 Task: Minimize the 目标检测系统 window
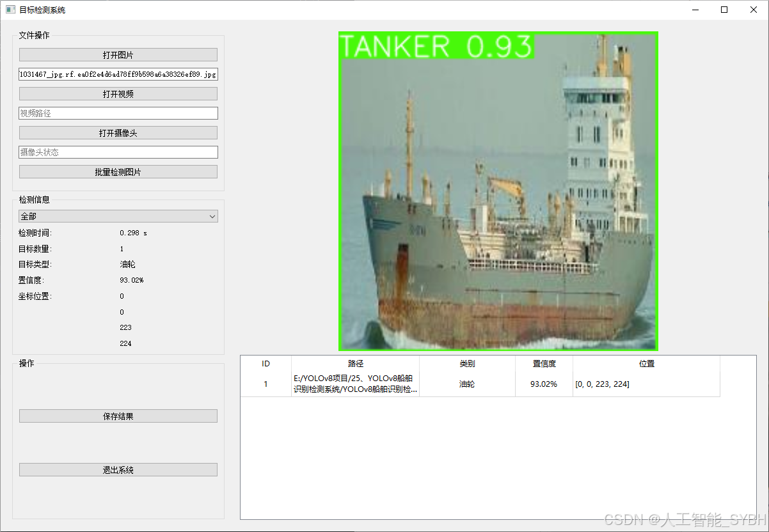coord(695,10)
